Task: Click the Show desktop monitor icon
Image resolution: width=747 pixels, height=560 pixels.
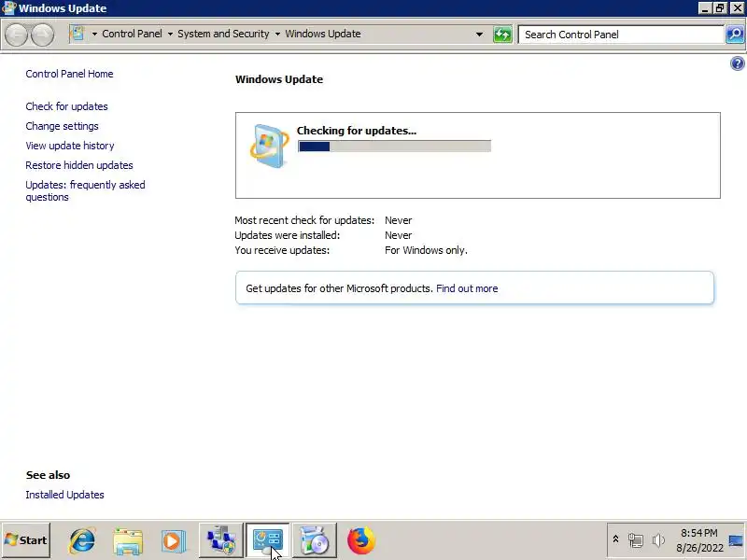Action: point(736,540)
